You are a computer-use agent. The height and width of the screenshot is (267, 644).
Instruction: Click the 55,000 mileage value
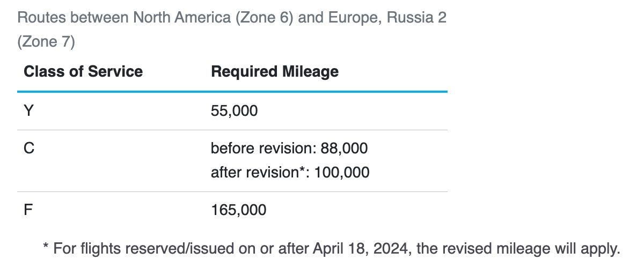tap(235, 111)
